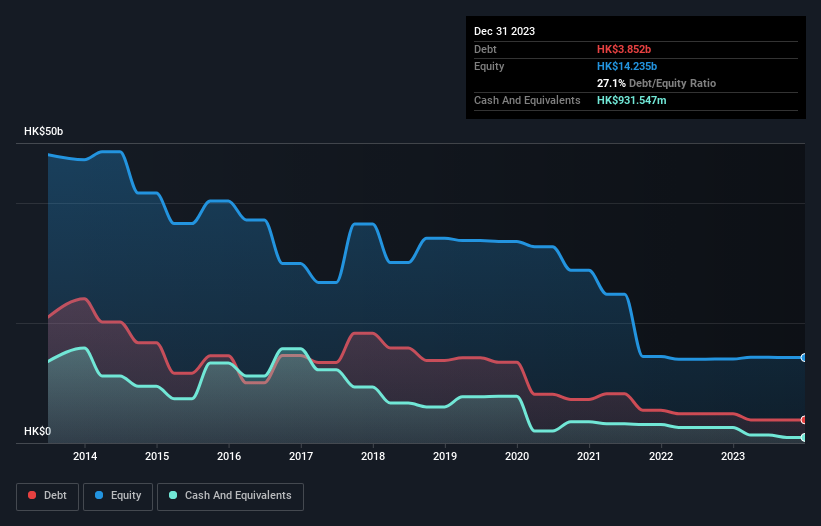Toggle the Cash And Equivalents legend button
The height and width of the screenshot is (526, 821).
tap(230, 496)
